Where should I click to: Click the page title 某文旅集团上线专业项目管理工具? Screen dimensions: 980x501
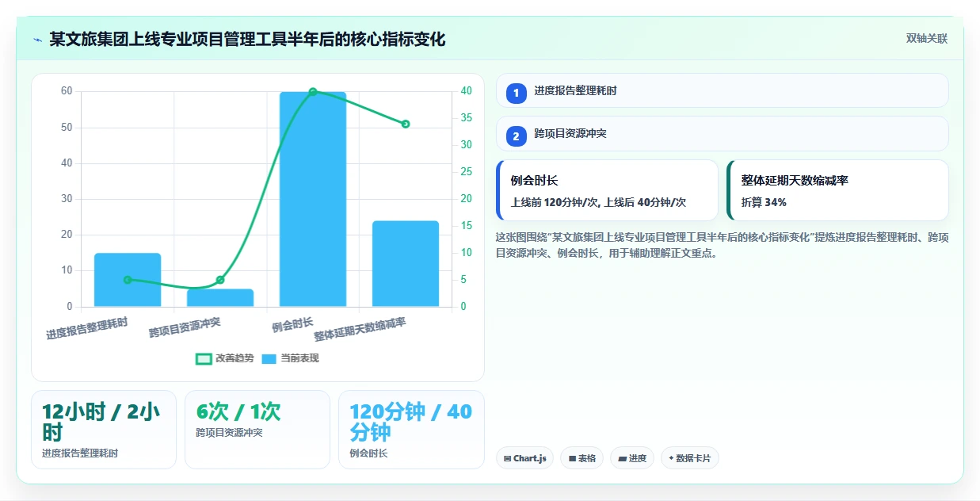pyautogui.click(x=247, y=39)
